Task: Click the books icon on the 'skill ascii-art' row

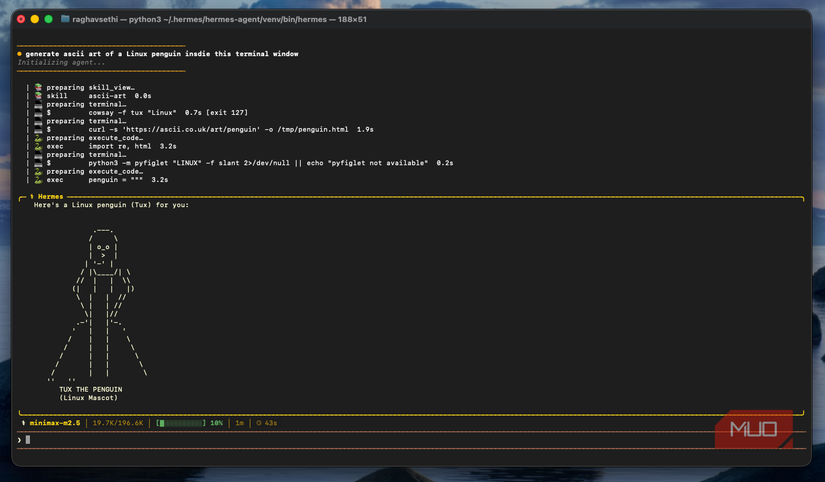Action: pyautogui.click(x=38, y=96)
